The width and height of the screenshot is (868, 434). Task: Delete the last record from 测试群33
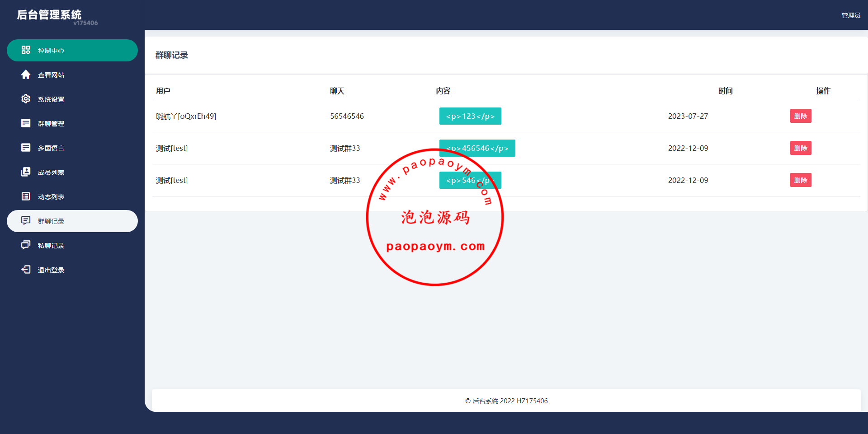[800, 180]
